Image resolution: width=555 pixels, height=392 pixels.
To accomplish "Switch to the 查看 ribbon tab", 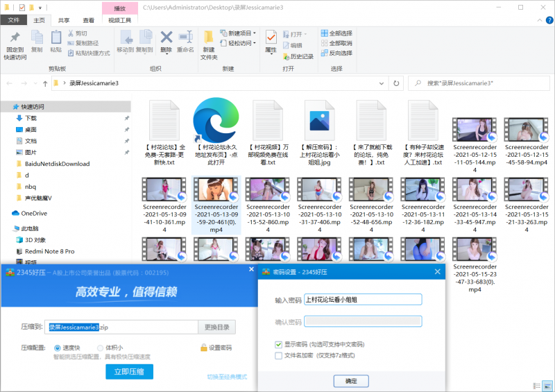I will 89,21.
